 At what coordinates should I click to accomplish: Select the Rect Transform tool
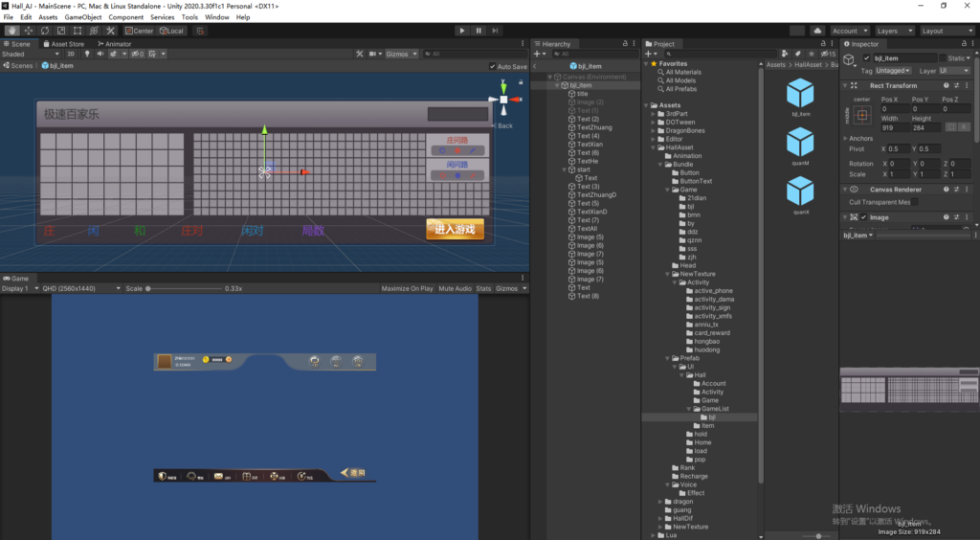pos(78,31)
